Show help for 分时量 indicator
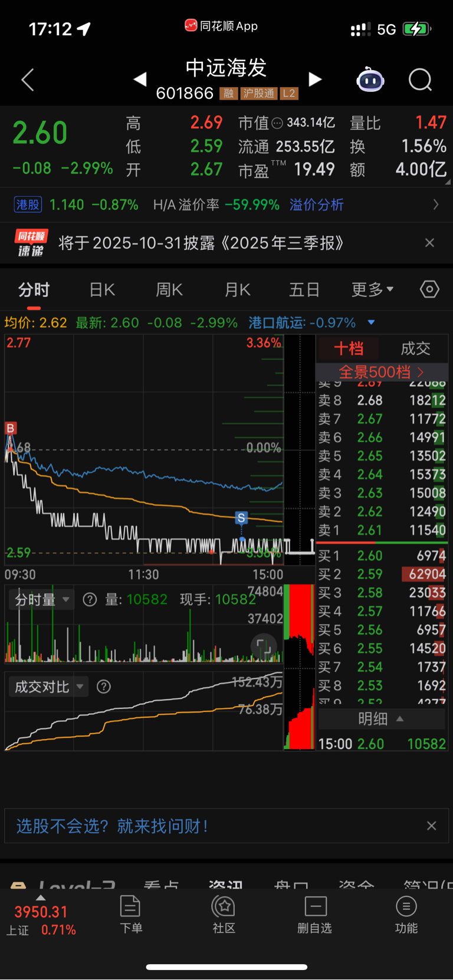453x980 pixels. coord(90,600)
